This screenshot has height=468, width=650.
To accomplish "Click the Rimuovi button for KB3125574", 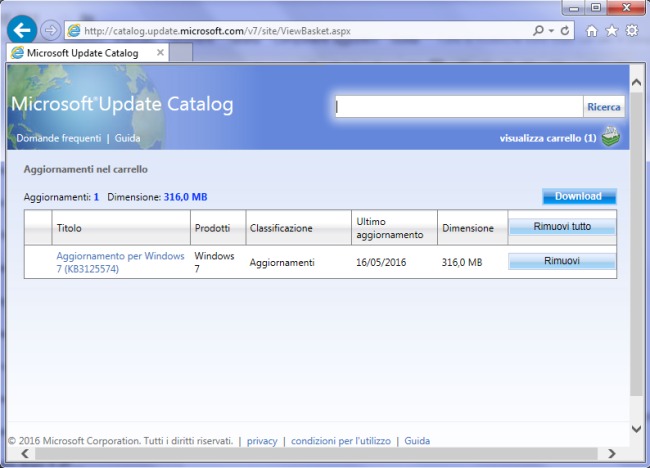I will [x=562, y=261].
